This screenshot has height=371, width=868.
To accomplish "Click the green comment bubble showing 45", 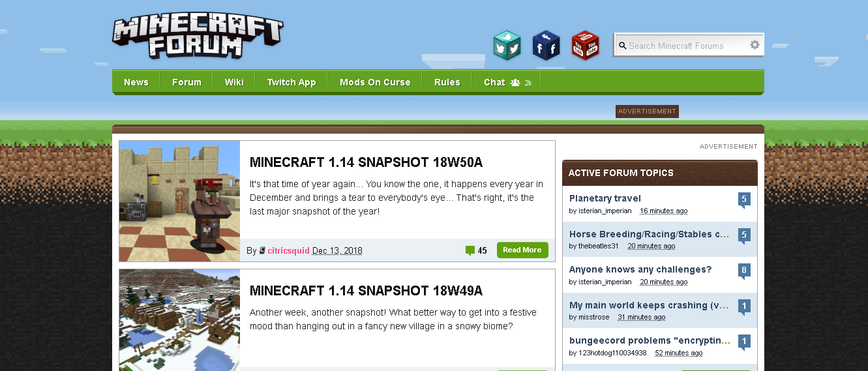I will (470, 250).
